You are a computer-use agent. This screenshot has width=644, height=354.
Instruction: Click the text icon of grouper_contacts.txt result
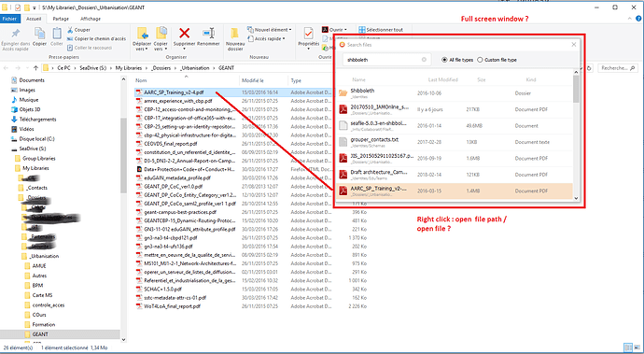[343, 142]
